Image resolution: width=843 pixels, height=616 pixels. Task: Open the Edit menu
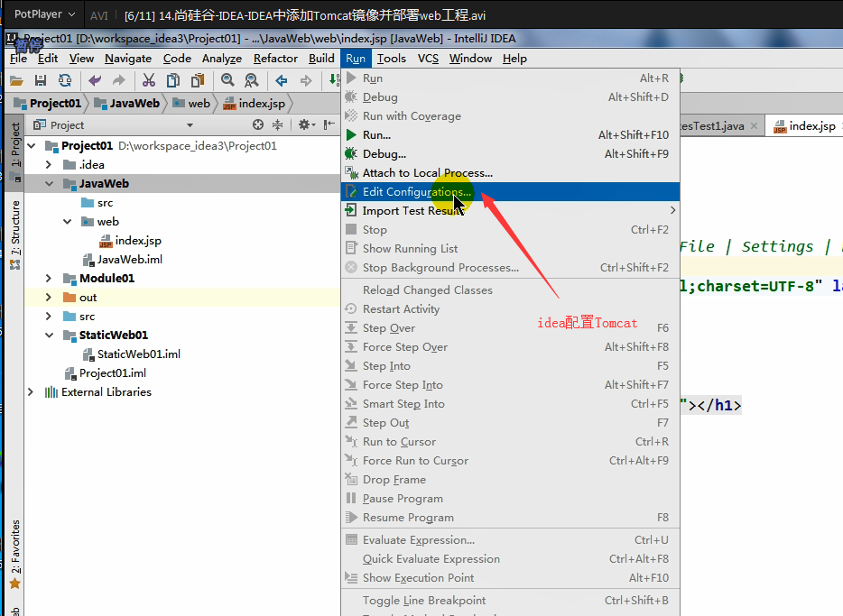click(x=48, y=58)
